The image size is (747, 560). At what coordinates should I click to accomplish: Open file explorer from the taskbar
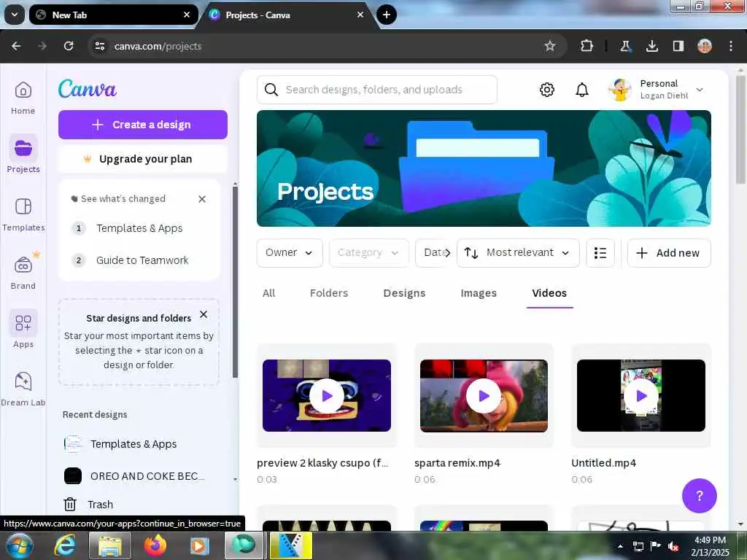coord(110,545)
